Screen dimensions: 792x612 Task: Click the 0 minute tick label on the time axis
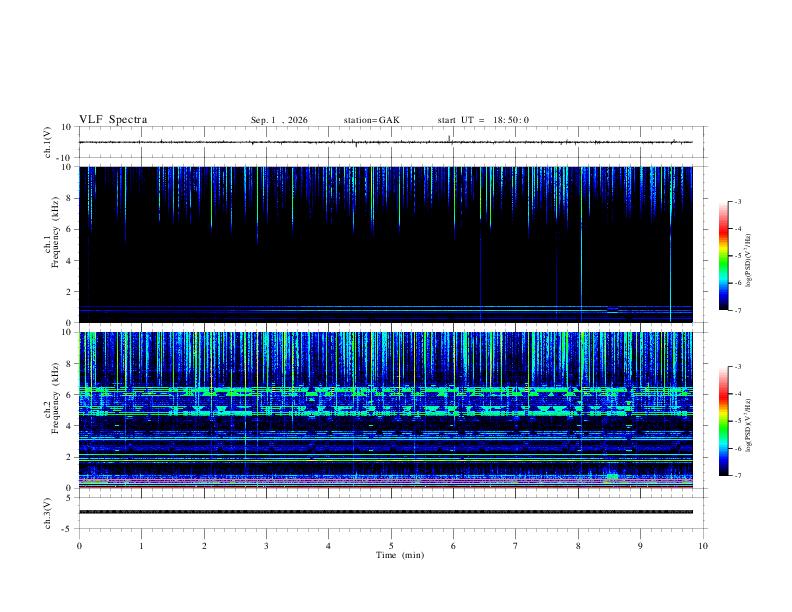coord(79,546)
